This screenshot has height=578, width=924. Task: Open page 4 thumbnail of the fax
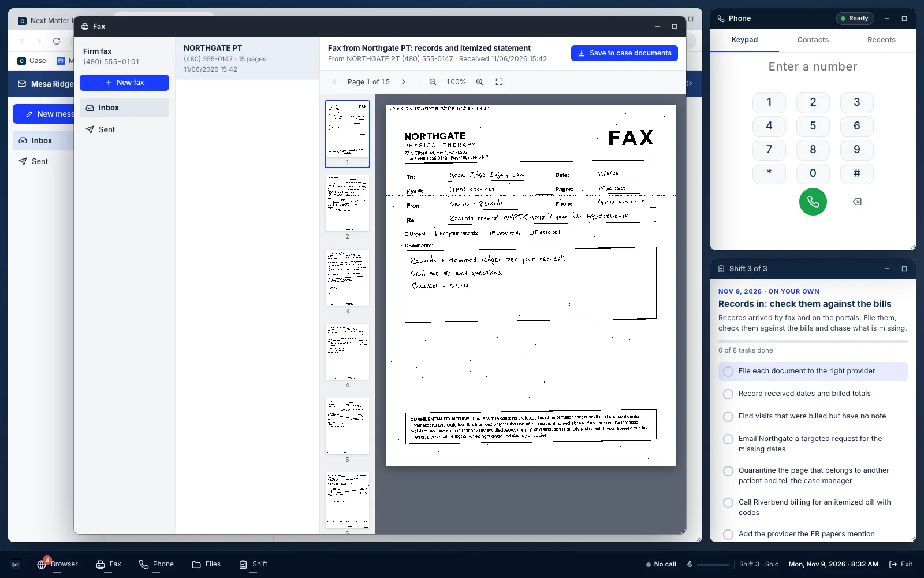[347, 352]
